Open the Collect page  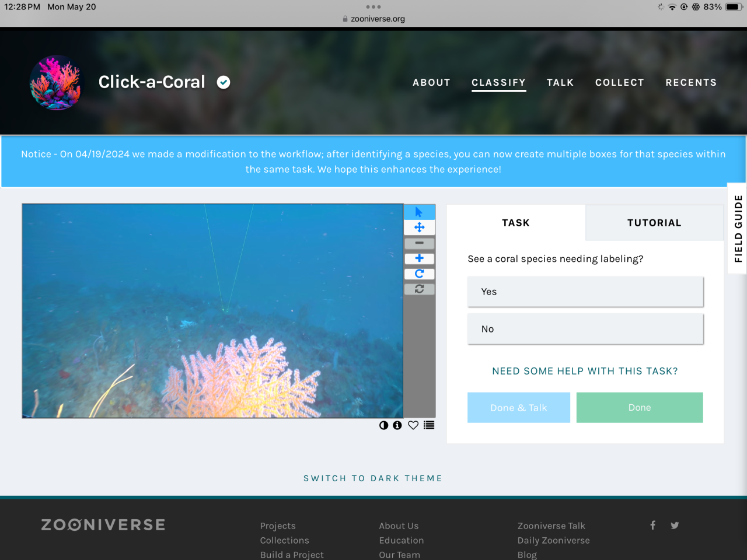point(620,83)
